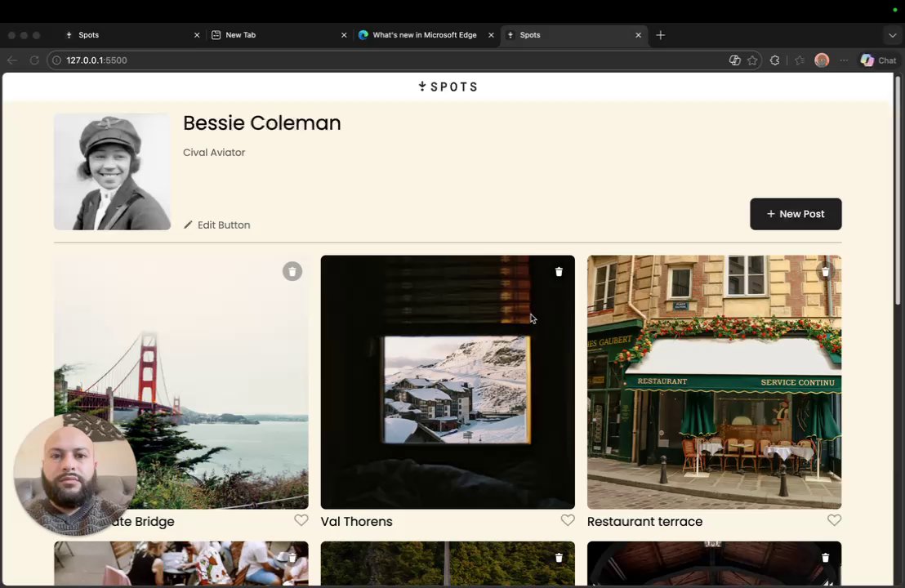This screenshot has height=588, width=905.
Task: Click the pencil Edit Button icon
Action: [x=188, y=225]
